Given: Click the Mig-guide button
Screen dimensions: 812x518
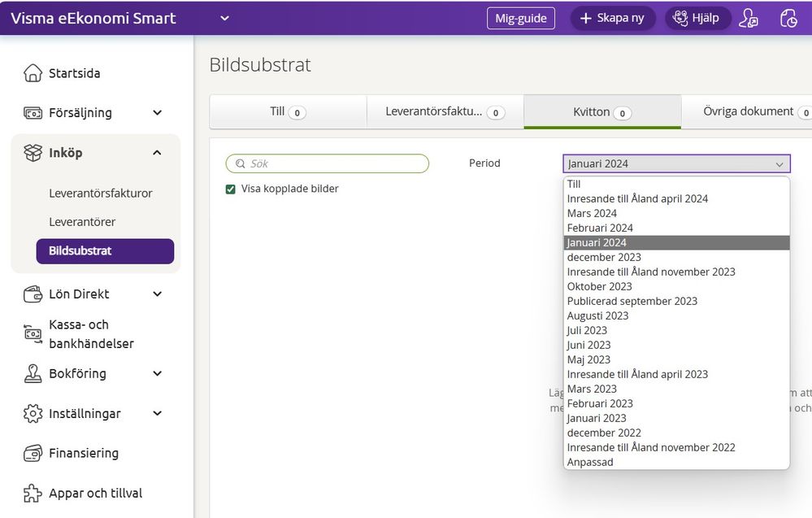Looking at the screenshot, I should tap(520, 18).
